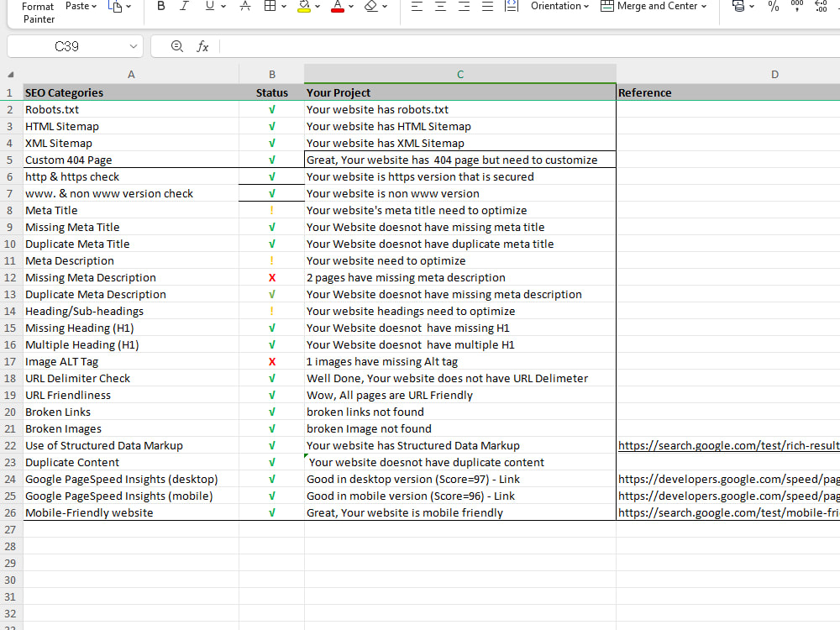
Task: Open the Insert Function fx button
Action: [x=202, y=46]
